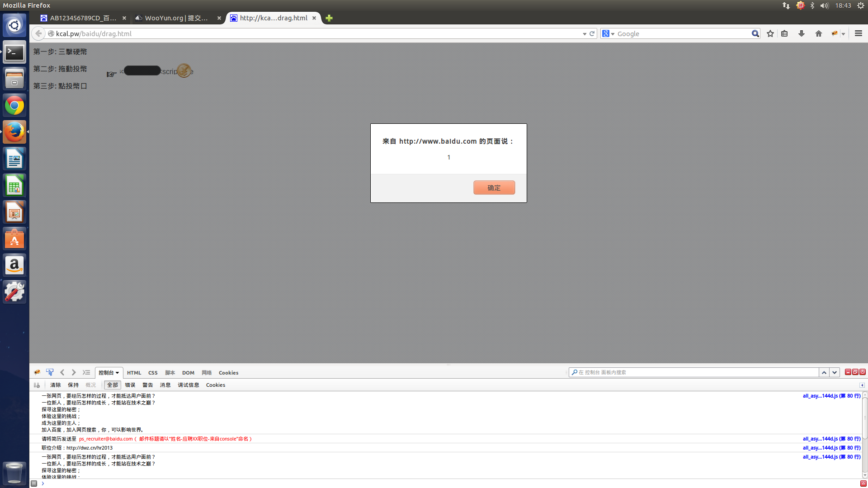Filter console by Cookies entries
Viewport: 868px width, 488px height.
click(216, 385)
